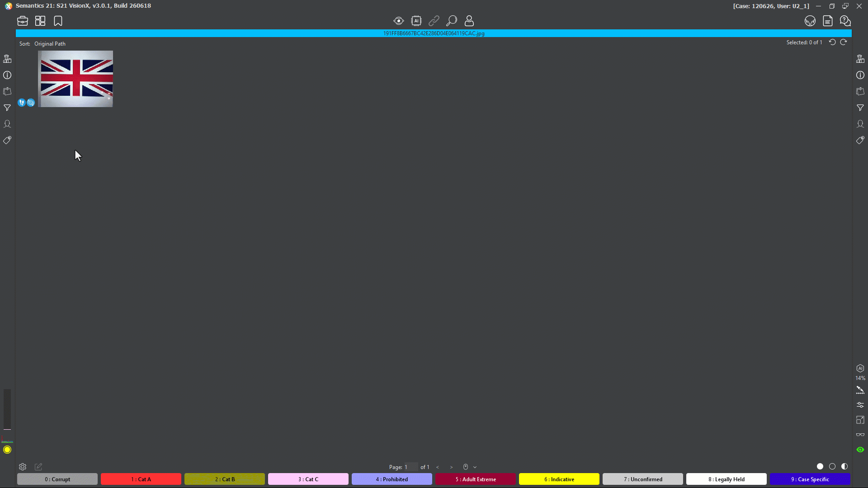The image size is (868, 488).
Task: Click the redo arrow near Selected count
Action: (x=844, y=42)
